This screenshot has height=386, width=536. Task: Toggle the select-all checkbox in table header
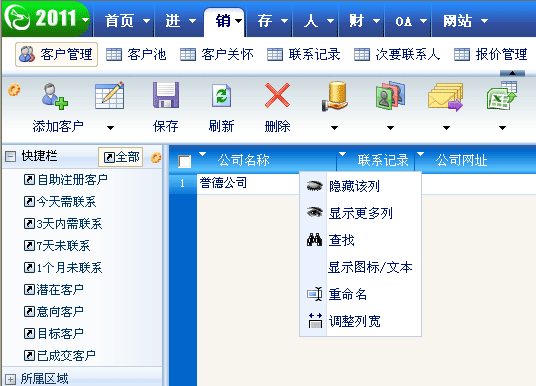[184, 161]
